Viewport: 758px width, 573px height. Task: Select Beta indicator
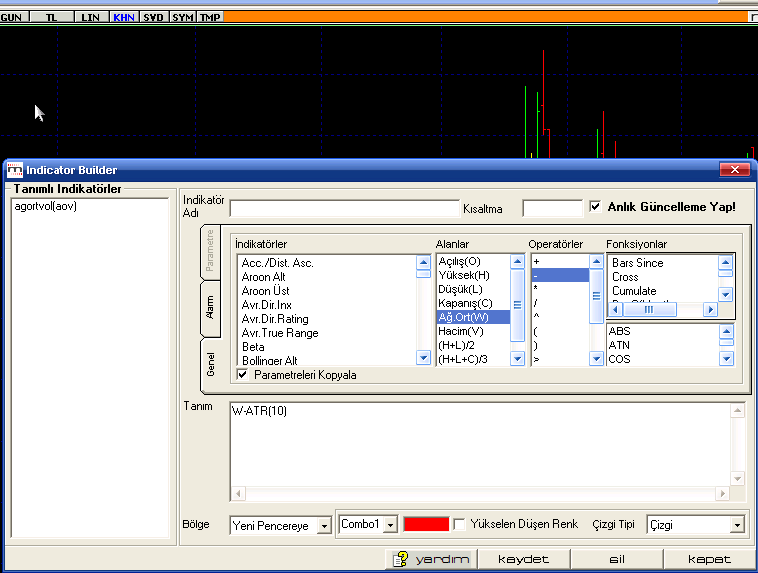tap(253, 347)
